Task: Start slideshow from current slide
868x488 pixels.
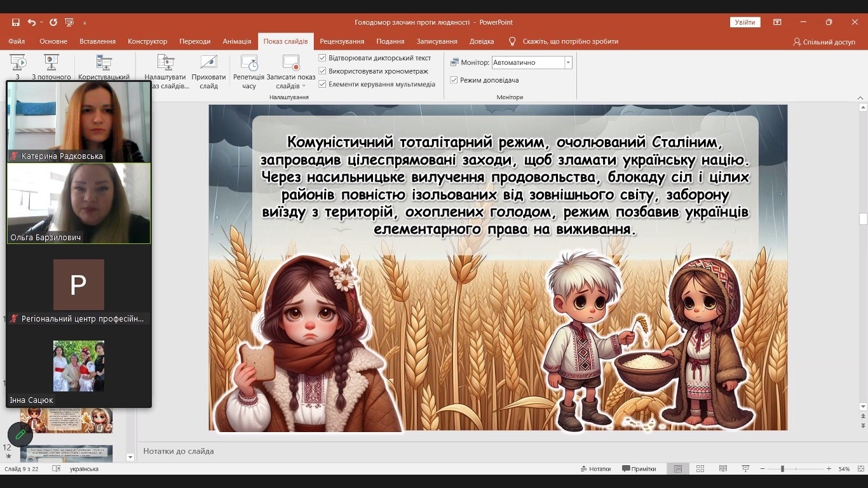Action: [x=51, y=67]
